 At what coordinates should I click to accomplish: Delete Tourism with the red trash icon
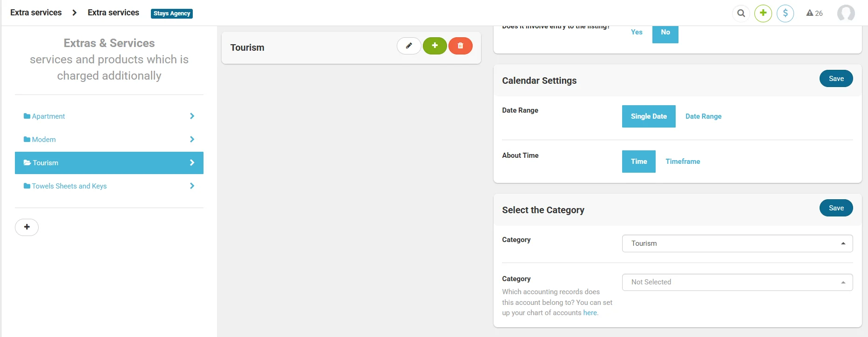460,46
